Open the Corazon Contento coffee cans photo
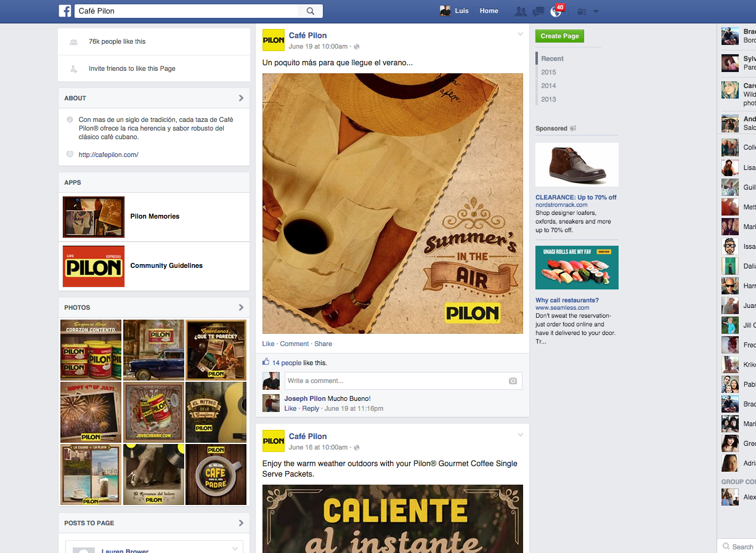 pos(91,350)
